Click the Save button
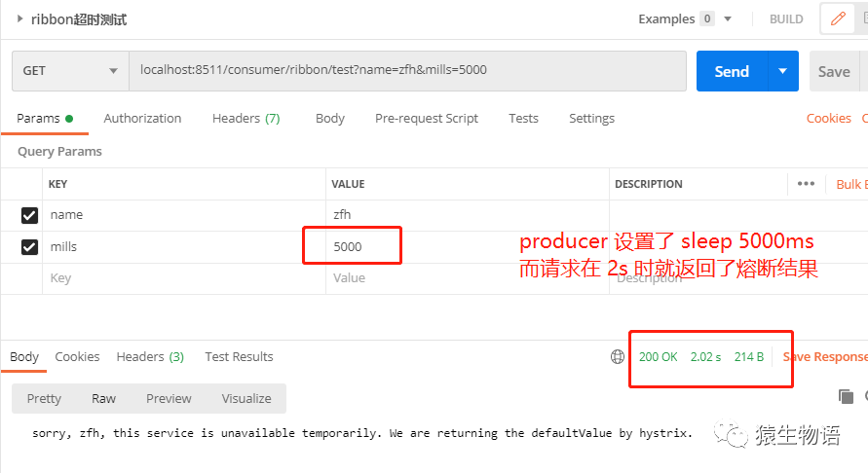The image size is (868, 473). [834, 71]
